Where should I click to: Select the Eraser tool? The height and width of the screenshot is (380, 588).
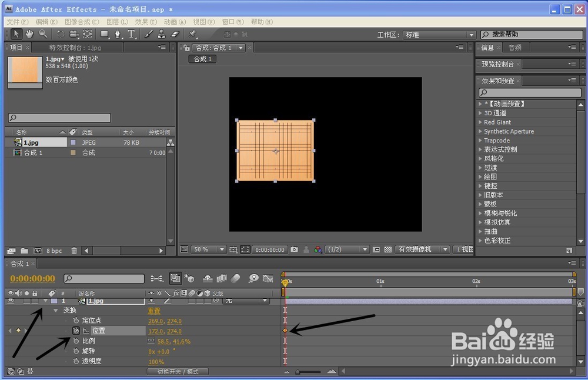pyautogui.click(x=174, y=34)
